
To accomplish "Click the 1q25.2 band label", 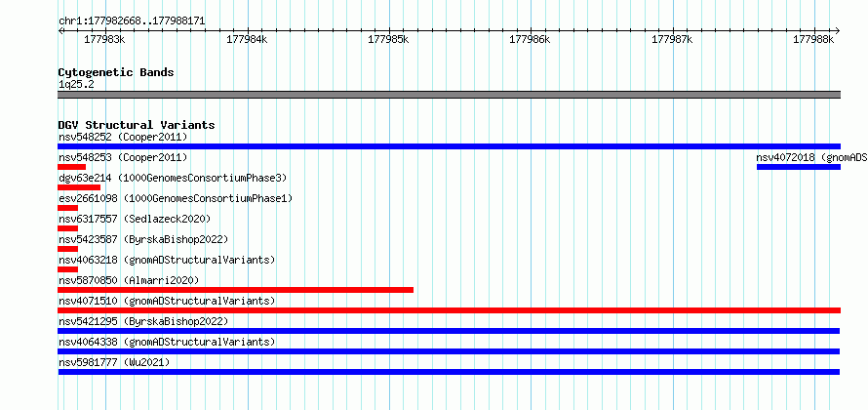I will point(76,84).
